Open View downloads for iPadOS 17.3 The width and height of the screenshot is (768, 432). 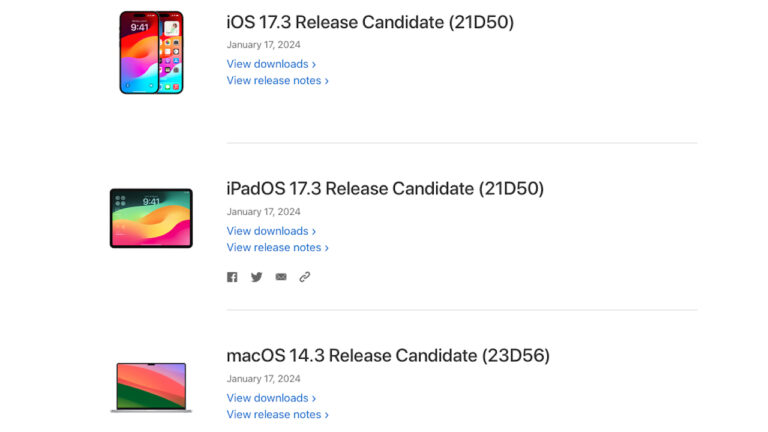pos(271,231)
